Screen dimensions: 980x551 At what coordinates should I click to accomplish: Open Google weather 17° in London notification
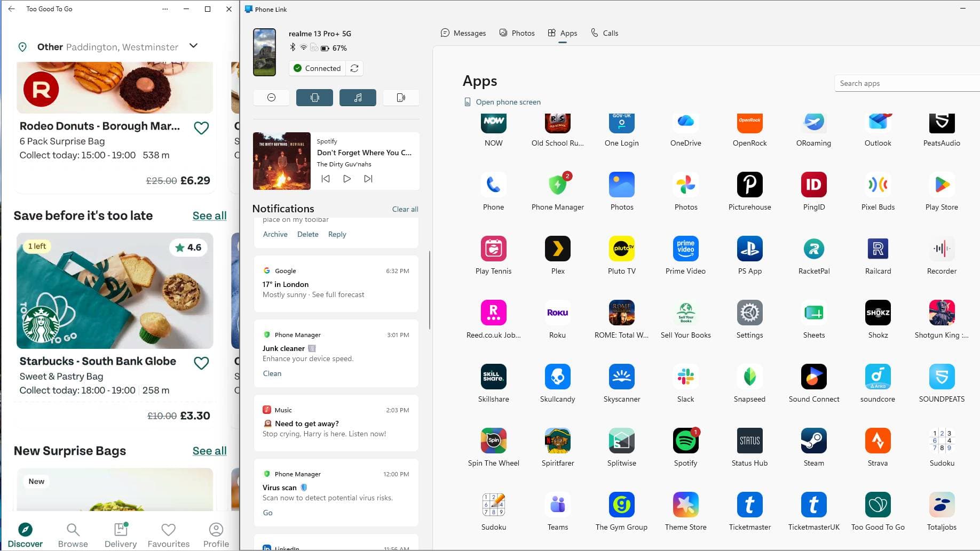pyautogui.click(x=336, y=284)
